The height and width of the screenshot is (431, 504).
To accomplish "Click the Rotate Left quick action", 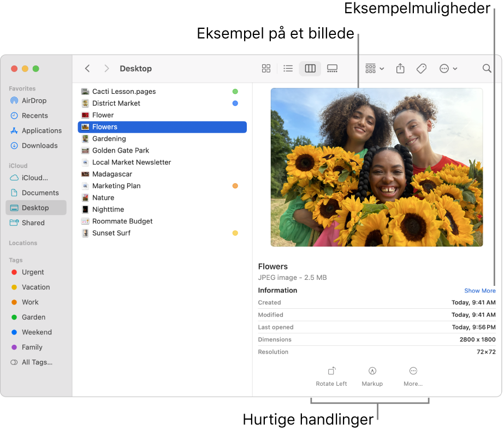I will [331, 377].
